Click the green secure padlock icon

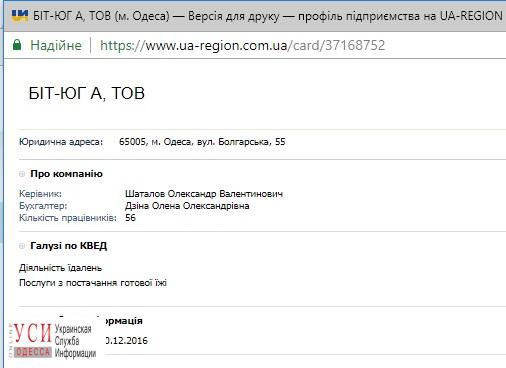click(17, 45)
